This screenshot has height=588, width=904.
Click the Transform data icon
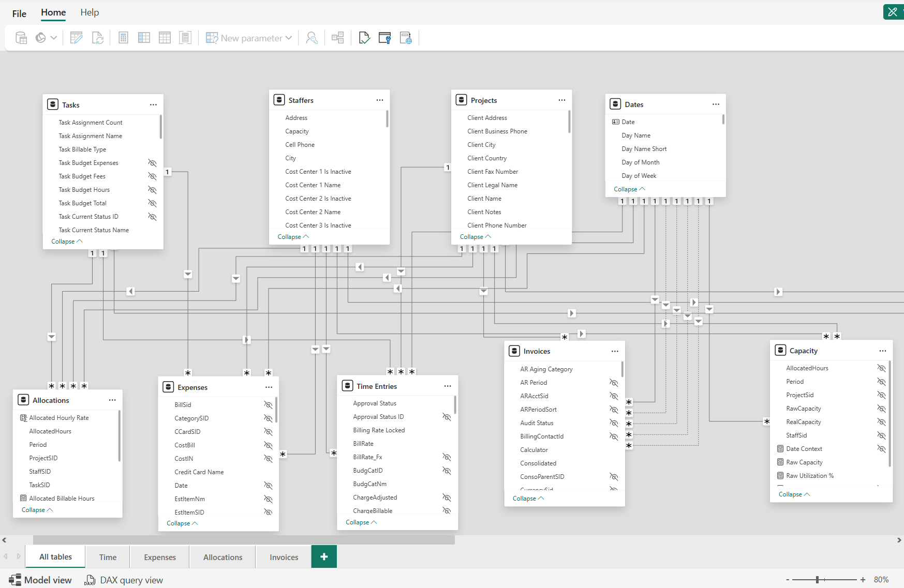point(76,38)
